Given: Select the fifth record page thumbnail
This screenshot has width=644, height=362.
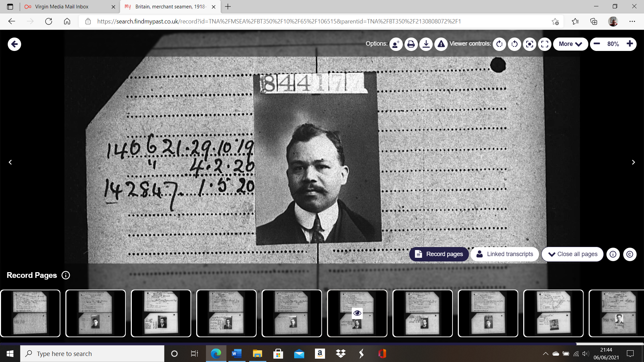Looking at the screenshot, I should click(x=292, y=313).
